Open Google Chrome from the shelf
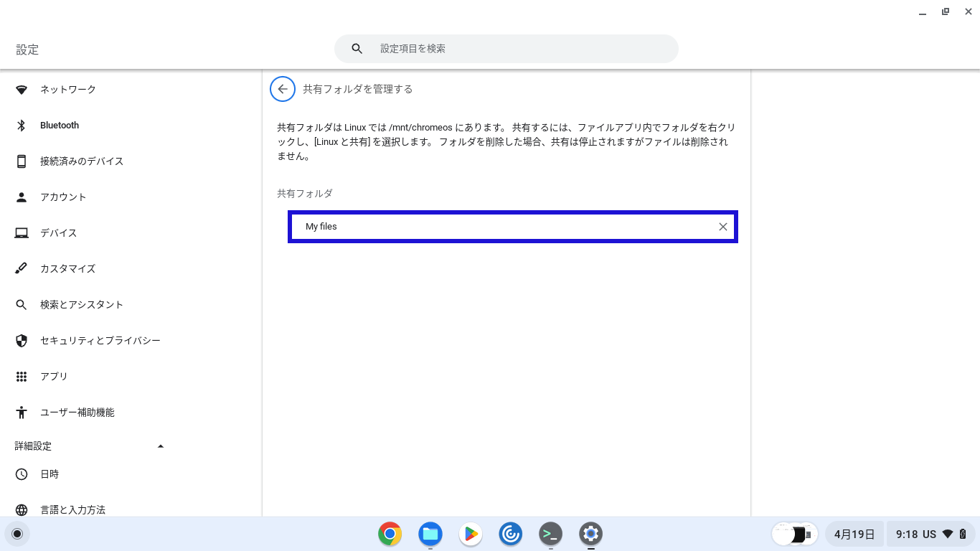 pyautogui.click(x=389, y=534)
